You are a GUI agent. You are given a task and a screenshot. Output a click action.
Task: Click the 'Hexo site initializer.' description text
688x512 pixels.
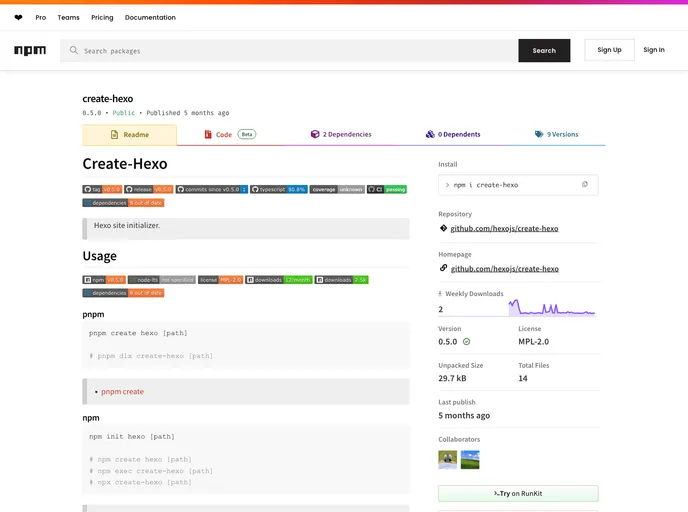tap(127, 225)
